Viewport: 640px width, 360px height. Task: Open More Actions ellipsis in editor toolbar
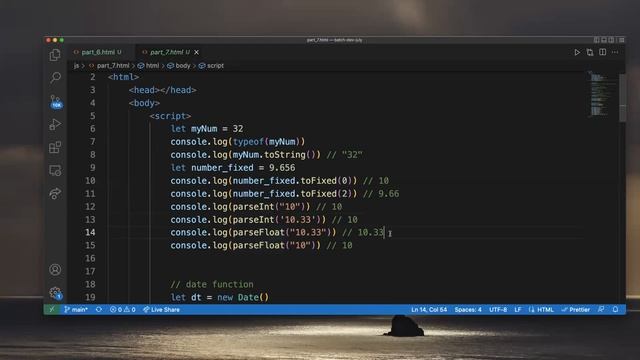615,52
